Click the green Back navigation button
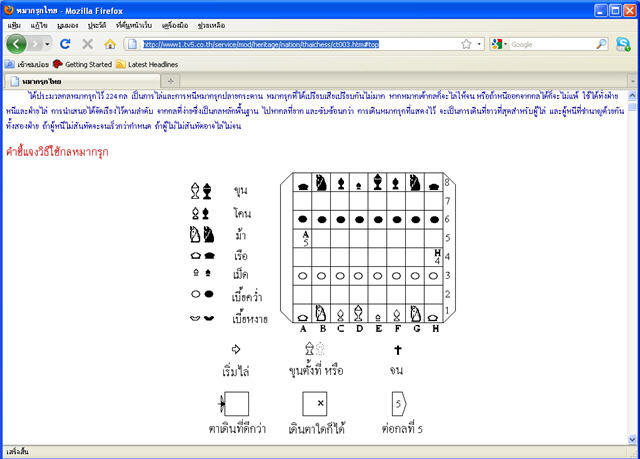 click(16, 44)
